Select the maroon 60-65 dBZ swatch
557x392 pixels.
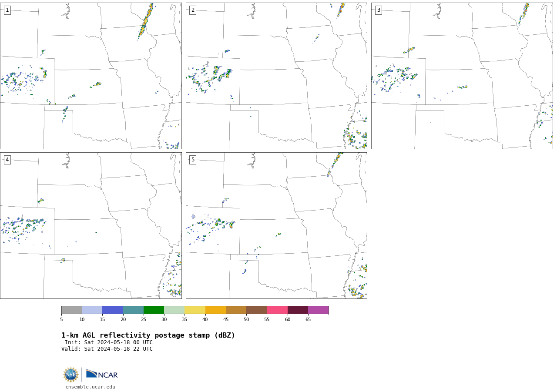[x=298, y=310]
